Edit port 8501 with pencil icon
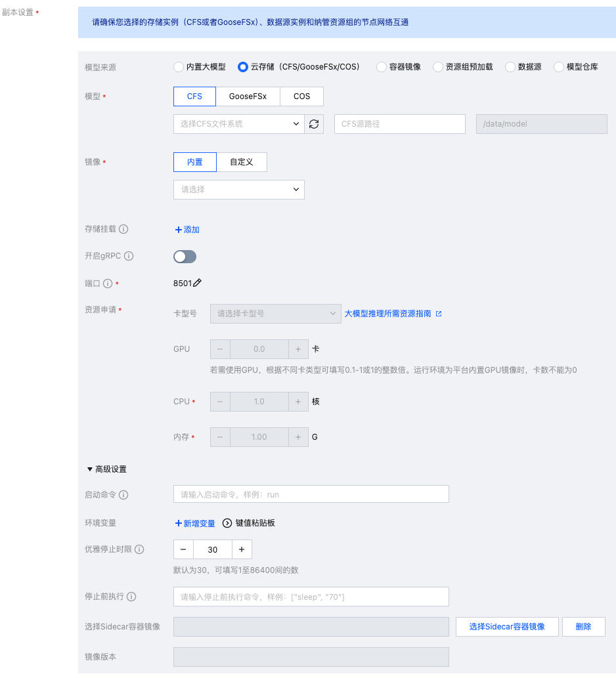 click(x=197, y=283)
